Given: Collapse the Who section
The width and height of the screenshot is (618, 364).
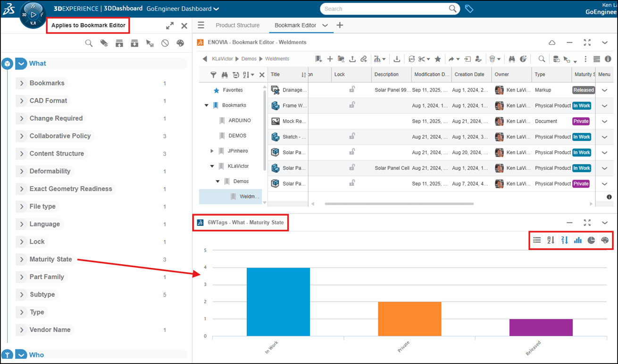Looking at the screenshot, I should (x=21, y=355).
